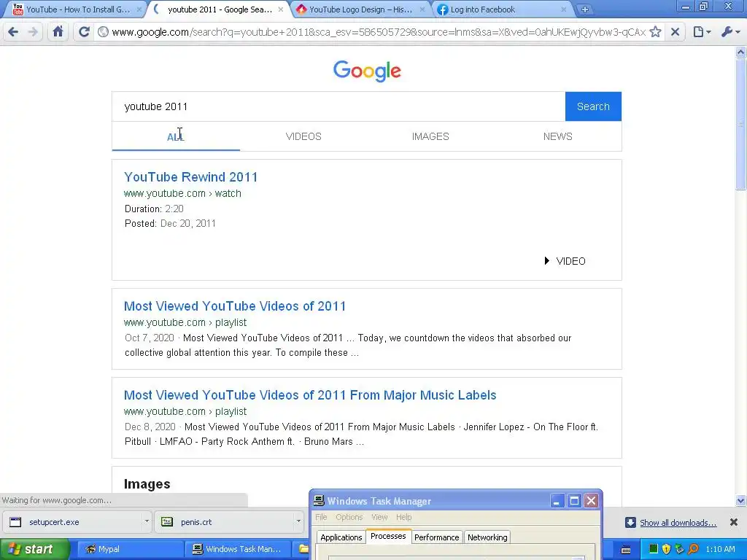Image resolution: width=747 pixels, height=560 pixels.
Task: Click Windows Task Manager taskbar button
Action: [x=239, y=549]
